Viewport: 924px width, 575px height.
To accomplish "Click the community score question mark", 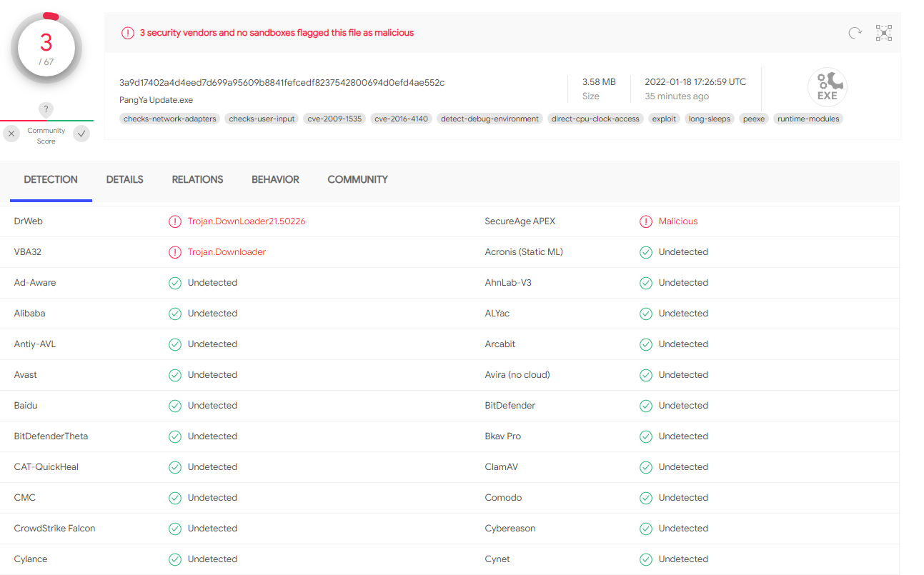I will pos(46,109).
